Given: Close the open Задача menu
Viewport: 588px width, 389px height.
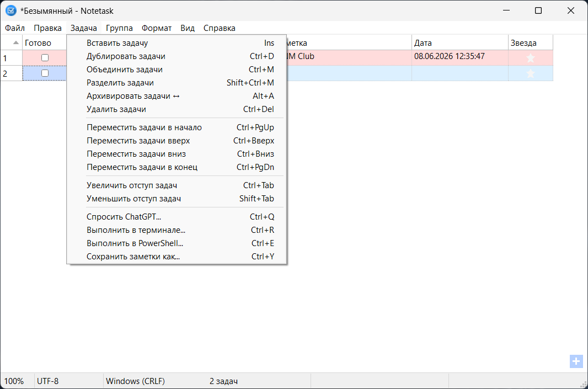Looking at the screenshot, I should pyautogui.click(x=84, y=28).
